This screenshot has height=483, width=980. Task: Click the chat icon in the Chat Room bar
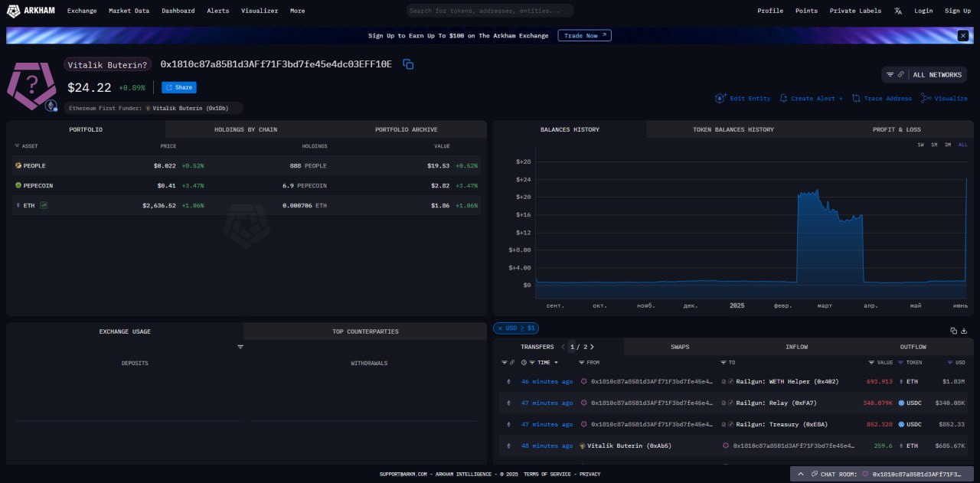(814, 474)
